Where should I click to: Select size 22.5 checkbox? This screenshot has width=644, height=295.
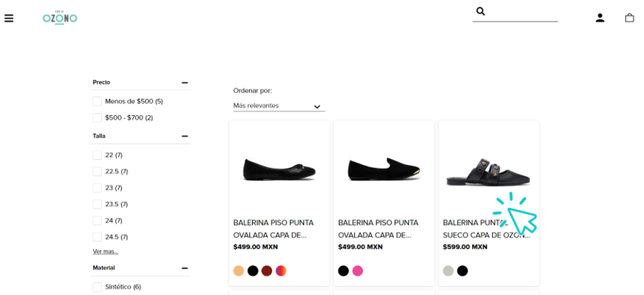(97, 172)
